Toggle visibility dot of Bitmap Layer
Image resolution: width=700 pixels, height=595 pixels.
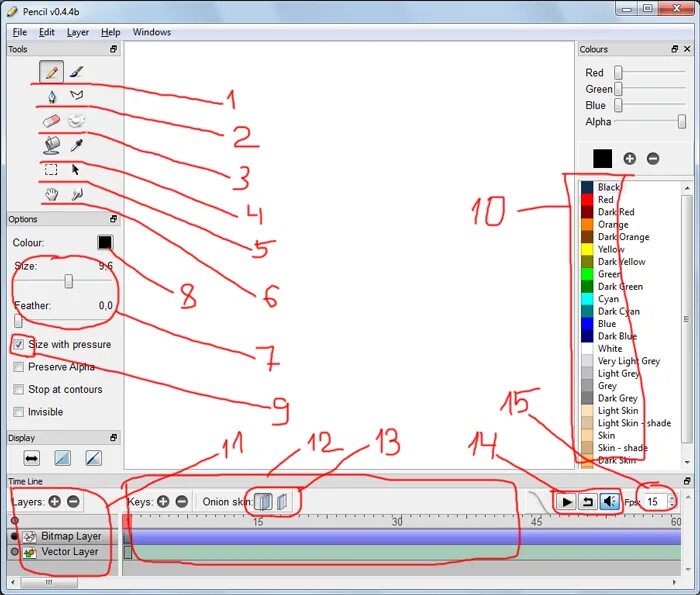click(x=14, y=536)
